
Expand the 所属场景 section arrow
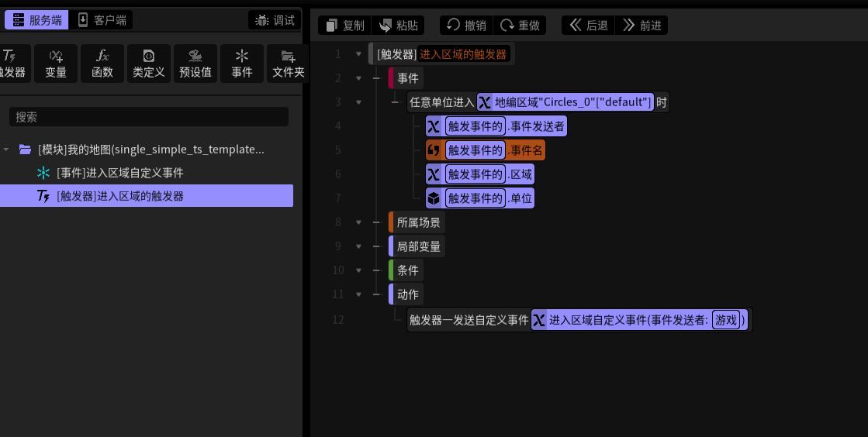click(x=358, y=222)
